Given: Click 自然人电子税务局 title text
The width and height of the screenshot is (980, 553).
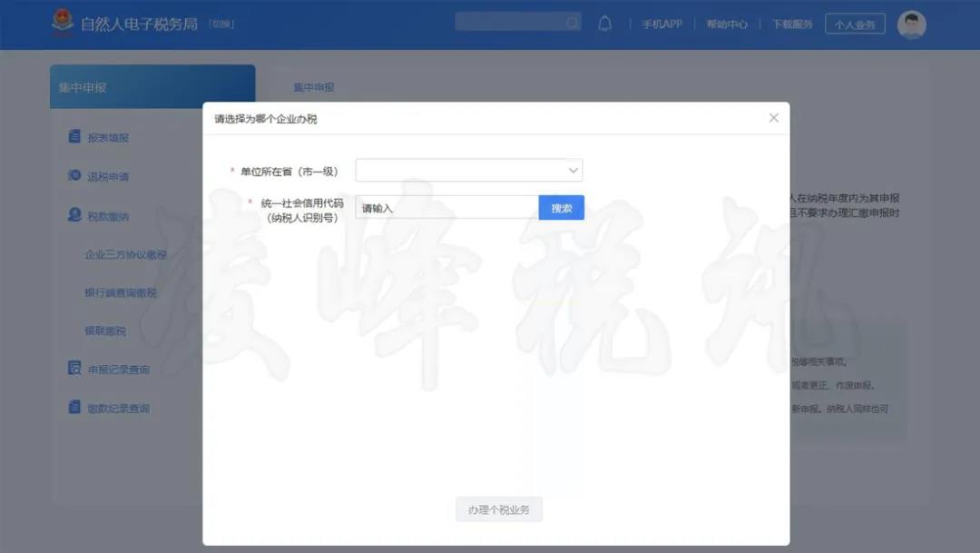Looking at the screenshot, I should coord(139,24).
